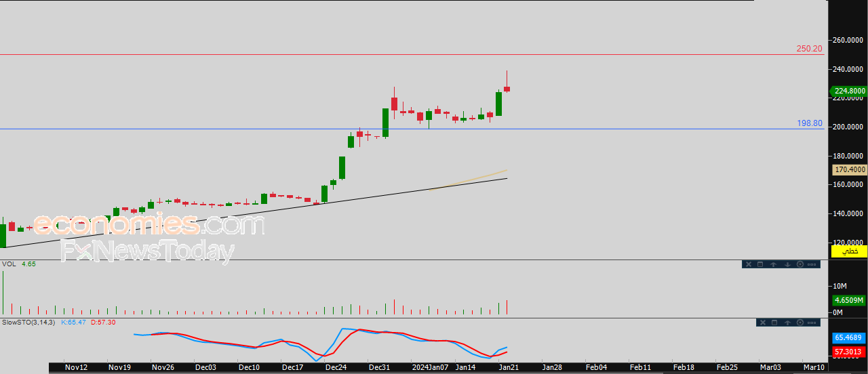Click the 260.0000 price axis label

pyautogui.click(x=848, y=41)
